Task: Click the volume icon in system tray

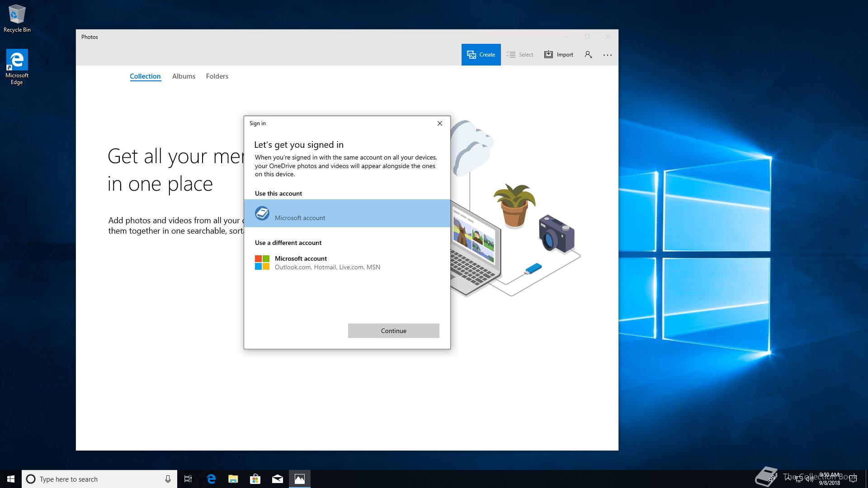Action: point(810,479)
